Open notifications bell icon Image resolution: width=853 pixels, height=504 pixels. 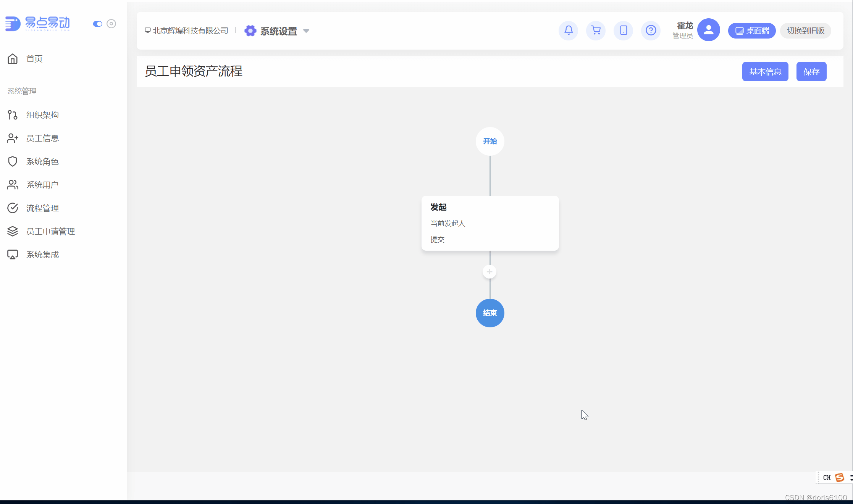coord(568,30)
